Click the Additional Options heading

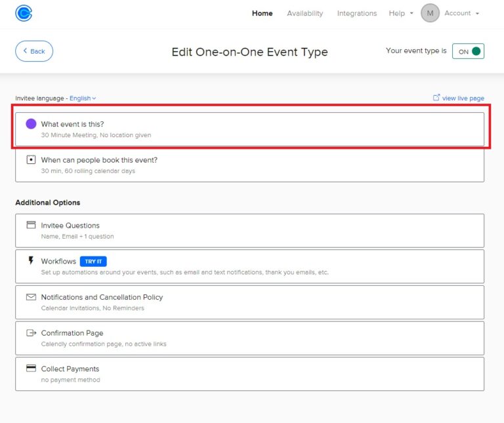[x=47, y=203]
